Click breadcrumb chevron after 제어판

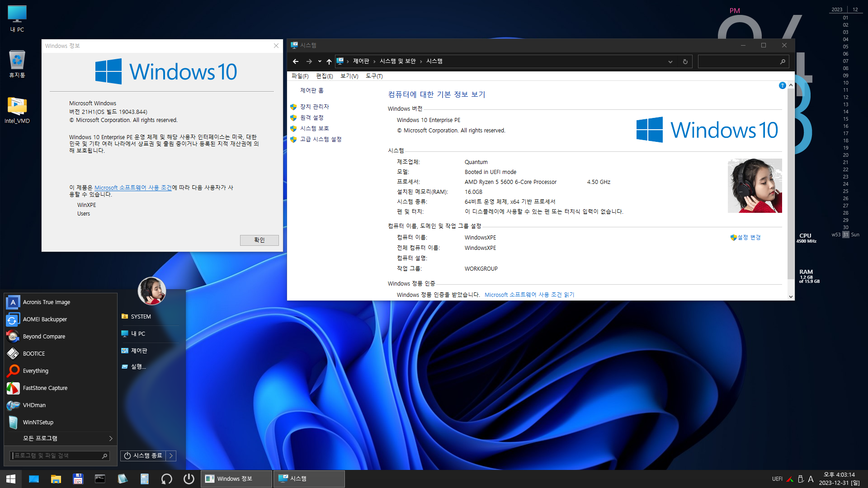click(x=374, y=61)
